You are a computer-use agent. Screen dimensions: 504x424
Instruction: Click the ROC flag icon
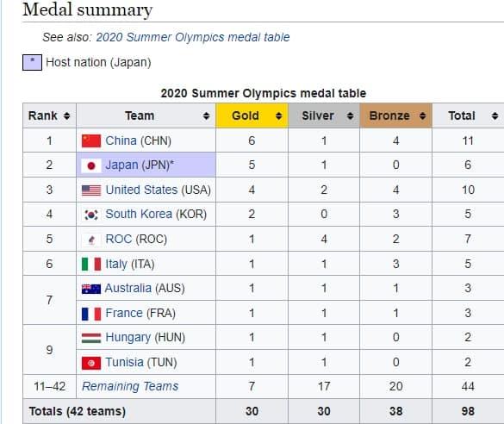point(91,240)
